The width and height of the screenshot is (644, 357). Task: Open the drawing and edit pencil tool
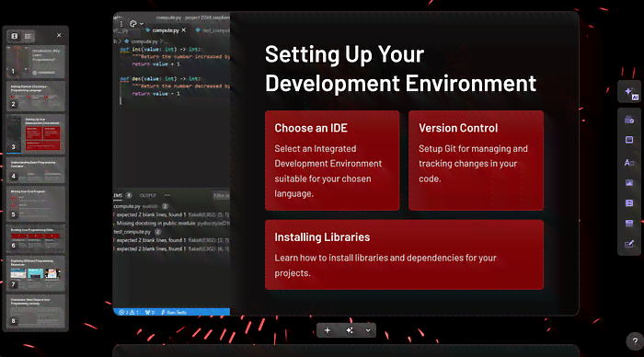(629, 245)
